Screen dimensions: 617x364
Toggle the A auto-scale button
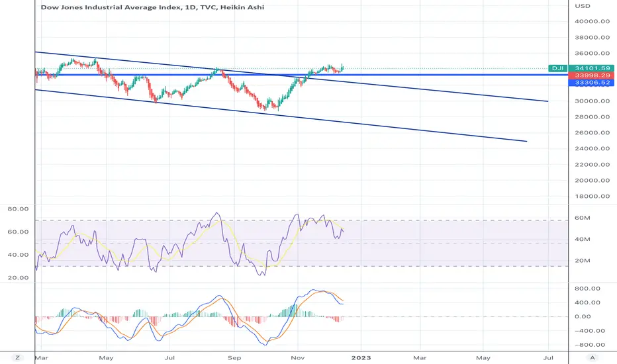pyautogui.click(x=593, y=357)
